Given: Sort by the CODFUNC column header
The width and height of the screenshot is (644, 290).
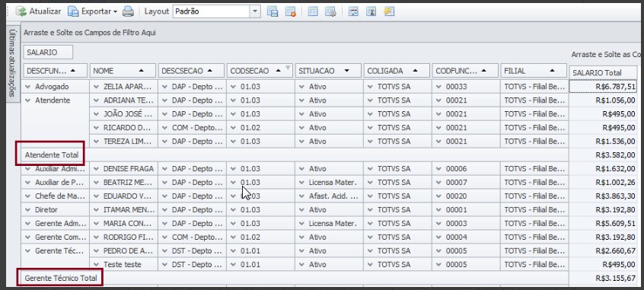Looking at the screenshot, I should [x=465, y=71].
